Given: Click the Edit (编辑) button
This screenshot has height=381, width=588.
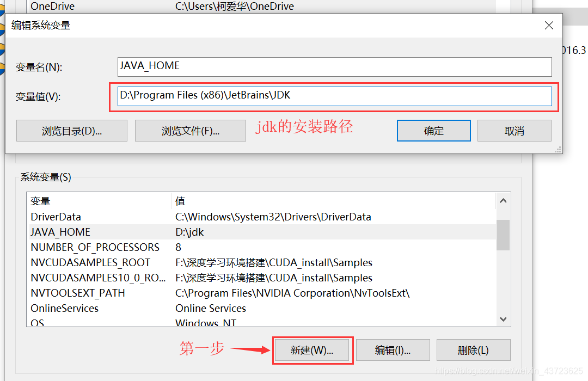Looking at the screenshot, I should (393, 350).
